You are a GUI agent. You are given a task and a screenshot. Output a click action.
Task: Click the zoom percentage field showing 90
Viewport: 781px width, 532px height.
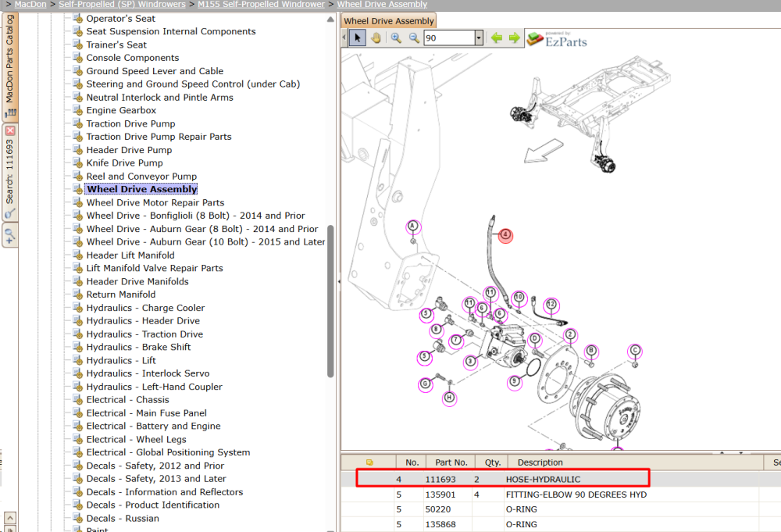[449, 37]
